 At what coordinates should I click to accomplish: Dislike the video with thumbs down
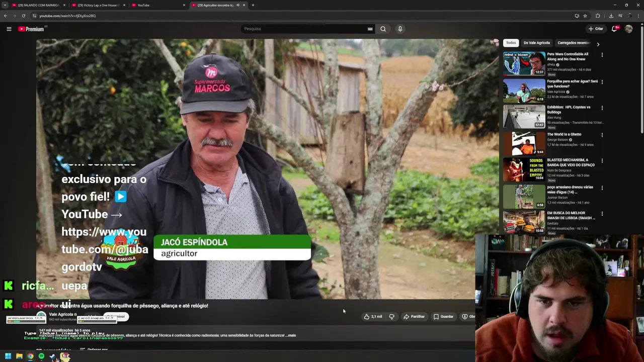(391, 316)
